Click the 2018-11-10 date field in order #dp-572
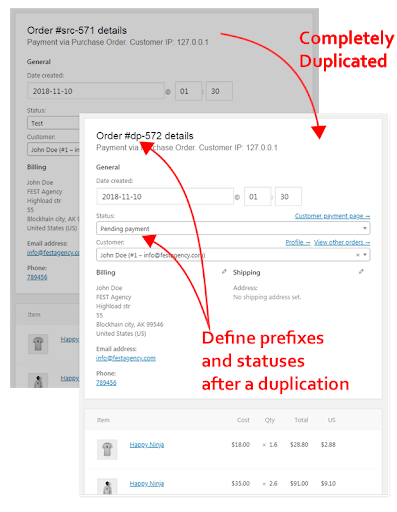Image resolution: width=397 pixels, height=512 pixels. pos(165,197)
